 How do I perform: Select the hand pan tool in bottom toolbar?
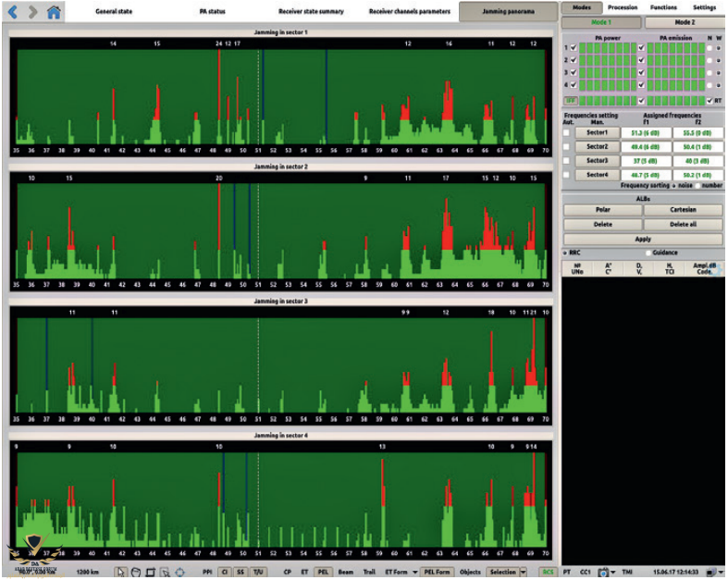tap(135, 572)
